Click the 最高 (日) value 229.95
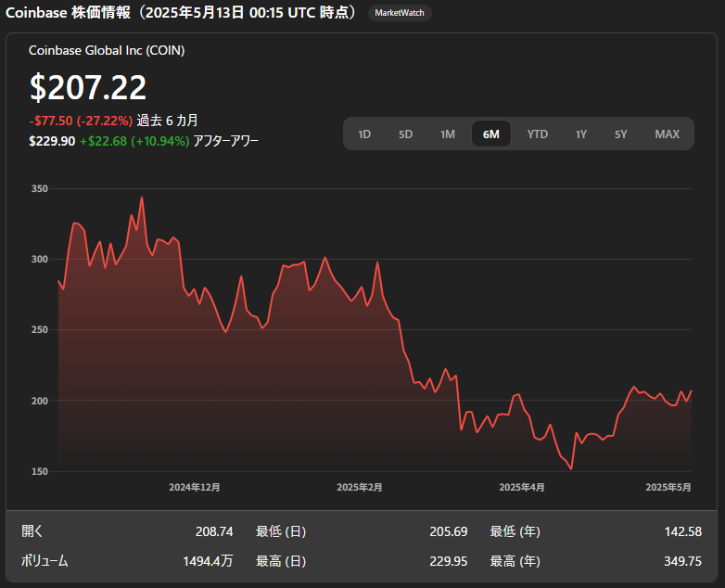 pos(449,562)
